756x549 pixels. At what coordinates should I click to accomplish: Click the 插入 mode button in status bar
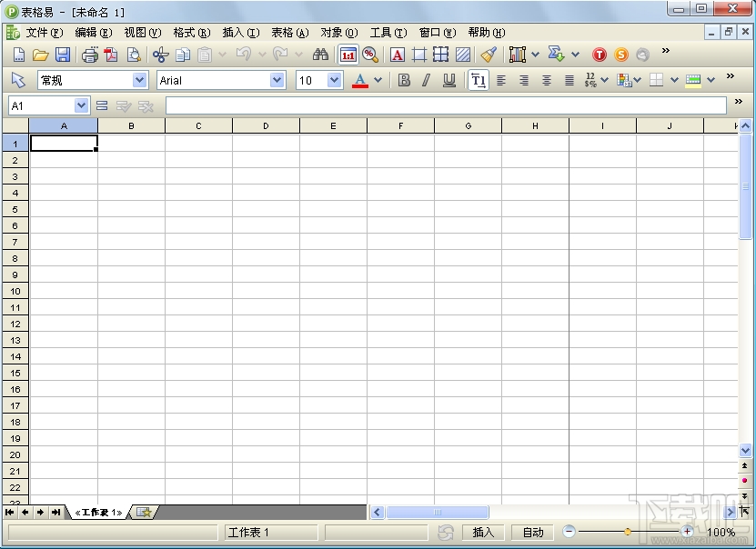coord(483,532)
